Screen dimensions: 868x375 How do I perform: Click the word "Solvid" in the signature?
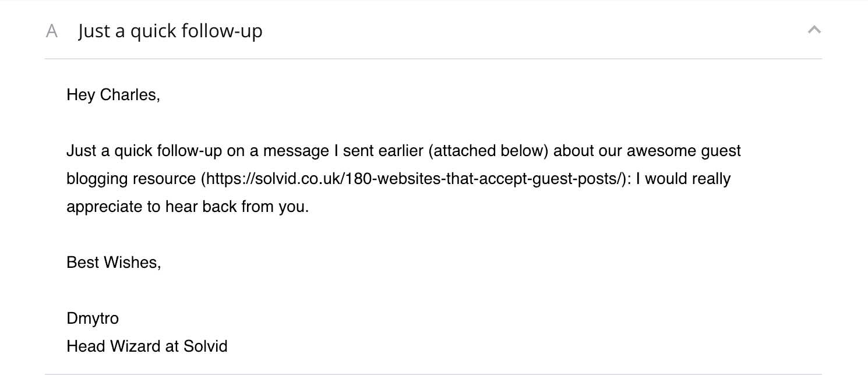coord(206,346)
